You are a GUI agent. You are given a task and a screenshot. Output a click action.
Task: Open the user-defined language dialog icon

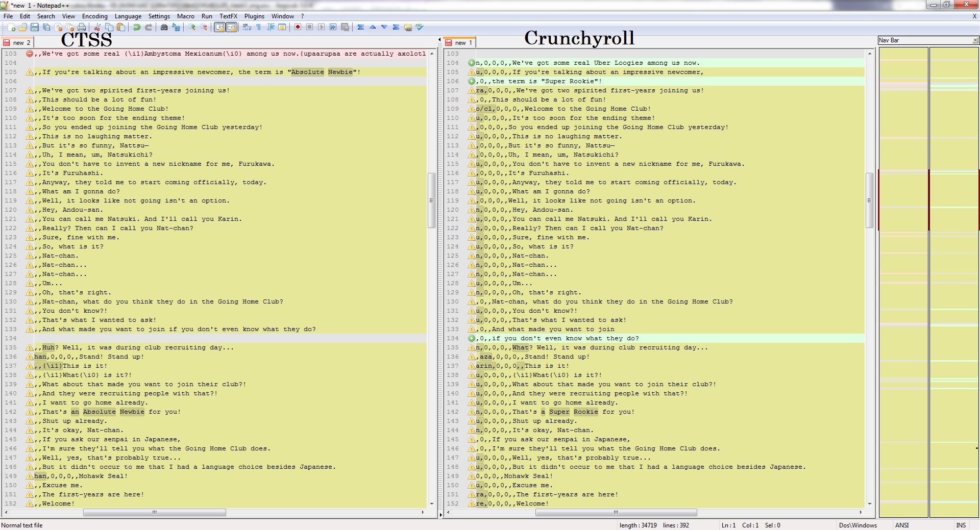tap(282, 27)
